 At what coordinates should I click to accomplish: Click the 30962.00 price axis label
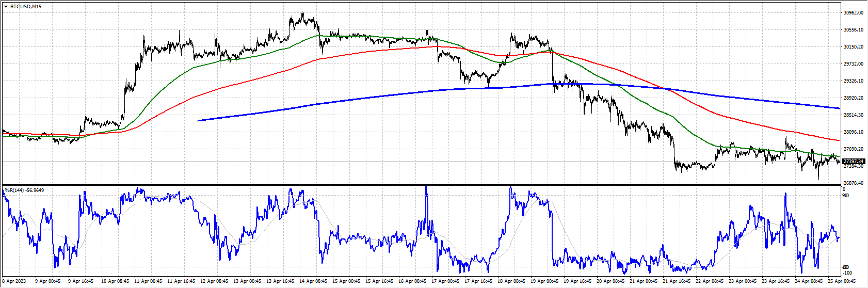tap(853, 13)
